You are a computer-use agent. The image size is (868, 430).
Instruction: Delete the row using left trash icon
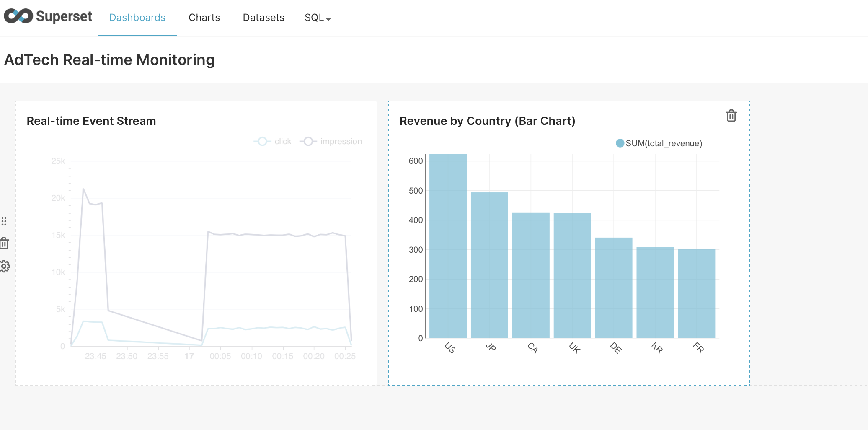(4, 243)
